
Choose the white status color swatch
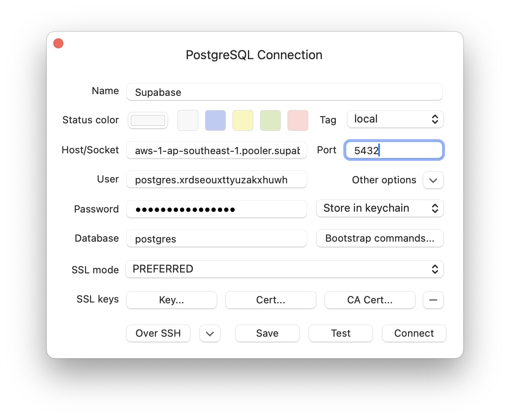click(187, 120)
